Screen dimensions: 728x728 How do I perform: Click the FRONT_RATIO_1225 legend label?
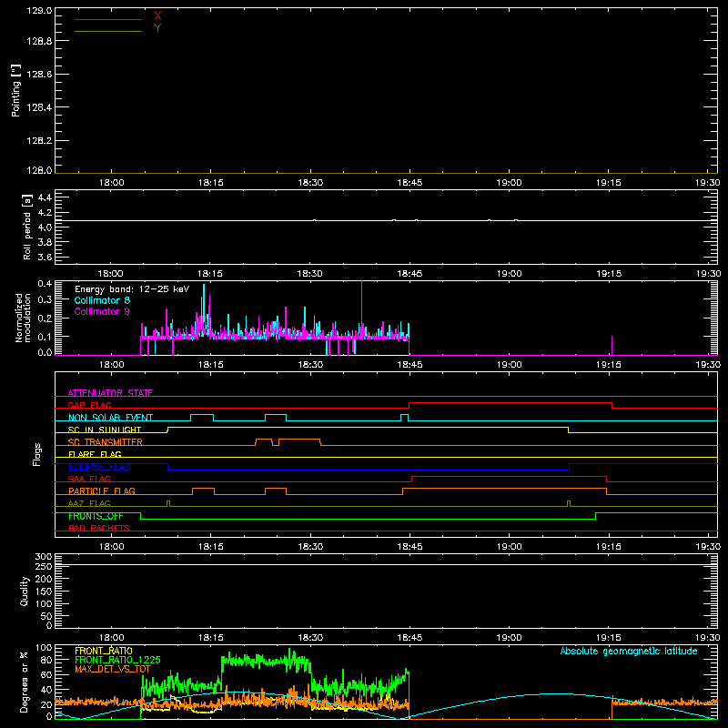pyautogui.click(x=117, y=660)
